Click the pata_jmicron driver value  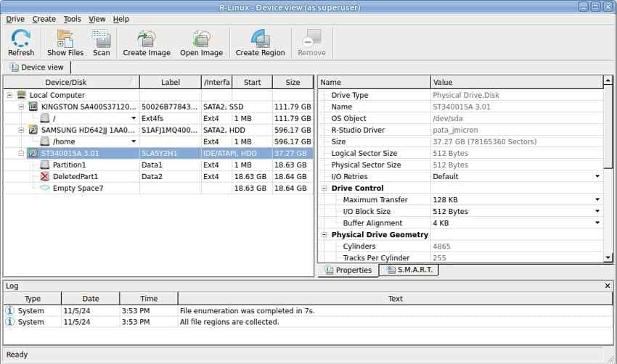(455, 130)
